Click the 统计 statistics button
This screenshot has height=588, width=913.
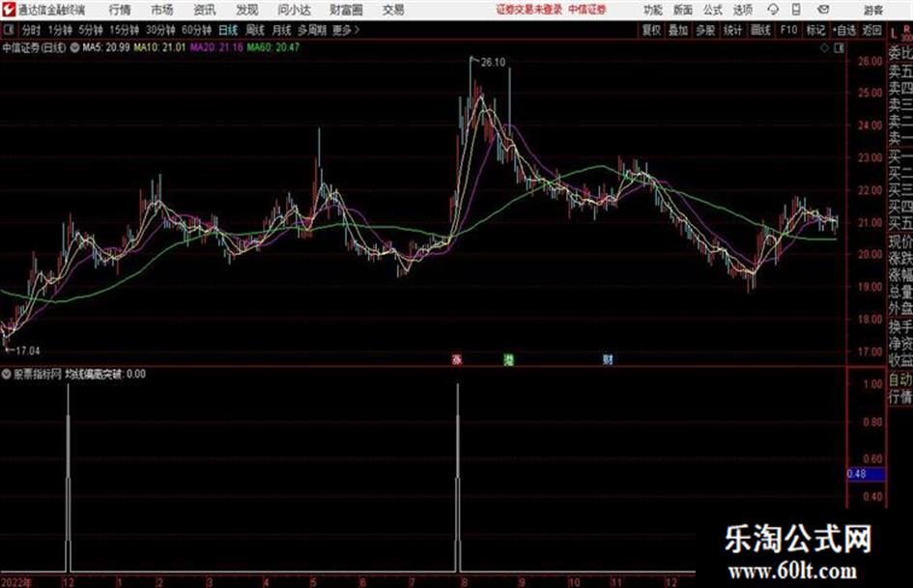pos(732,30)
